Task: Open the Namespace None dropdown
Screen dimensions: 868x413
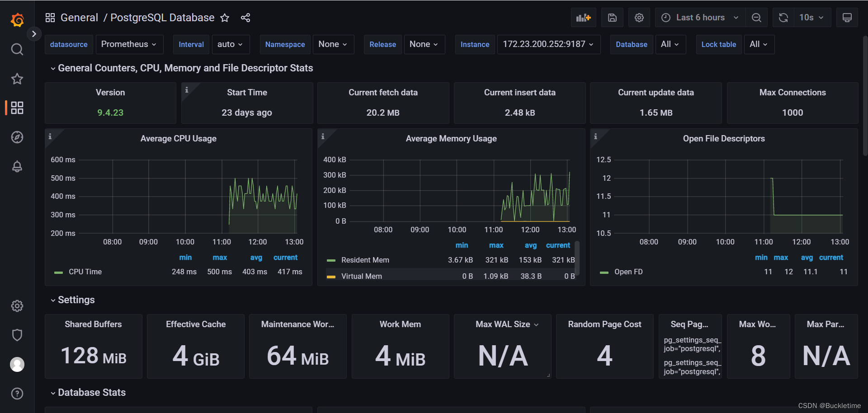Action: [333, 44]
